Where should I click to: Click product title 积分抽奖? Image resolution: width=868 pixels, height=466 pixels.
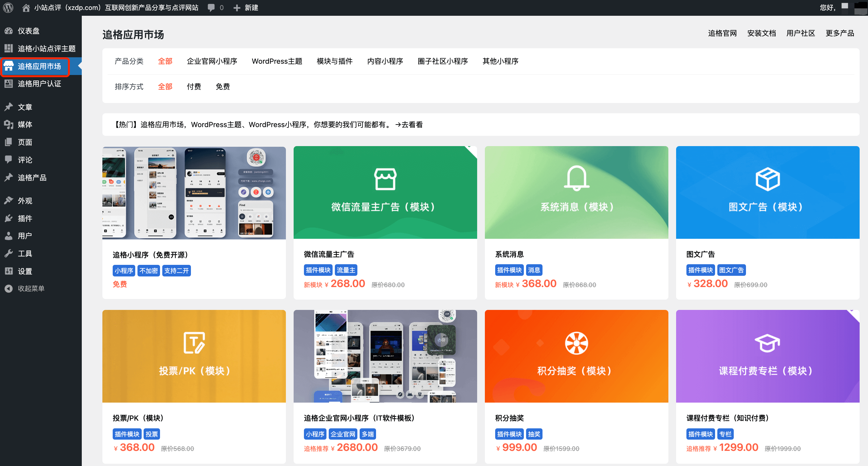tap(509, 418)
